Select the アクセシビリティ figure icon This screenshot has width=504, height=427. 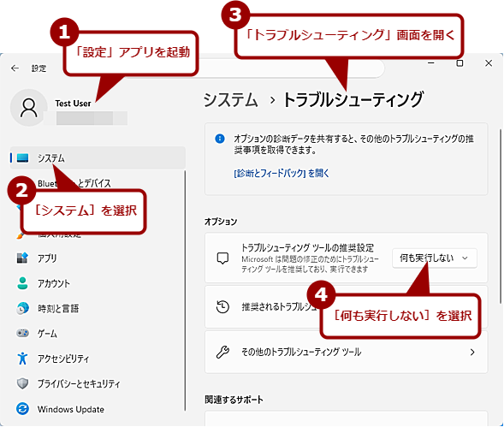pyautogui.click(x=22, y=359)
